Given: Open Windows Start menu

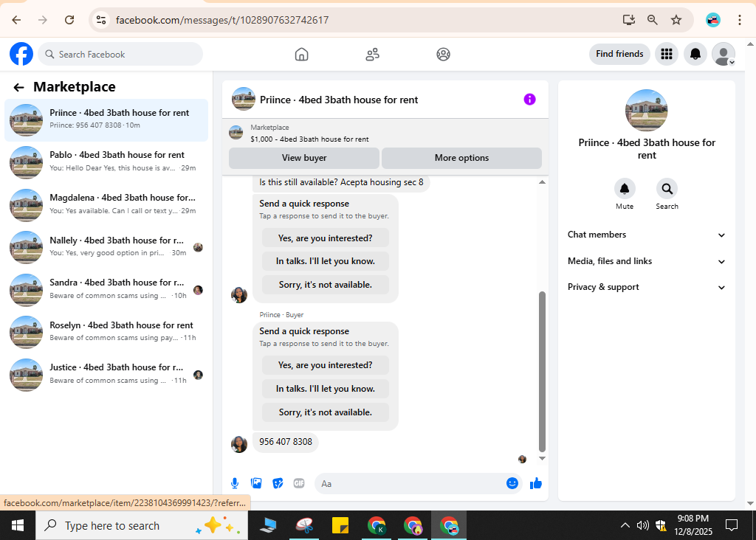Looking at the screenshot, I should (x=18, y=525).
